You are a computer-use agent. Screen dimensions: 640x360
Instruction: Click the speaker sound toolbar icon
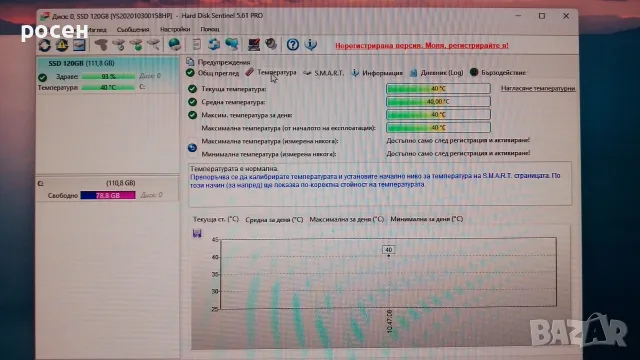point(271,44)
